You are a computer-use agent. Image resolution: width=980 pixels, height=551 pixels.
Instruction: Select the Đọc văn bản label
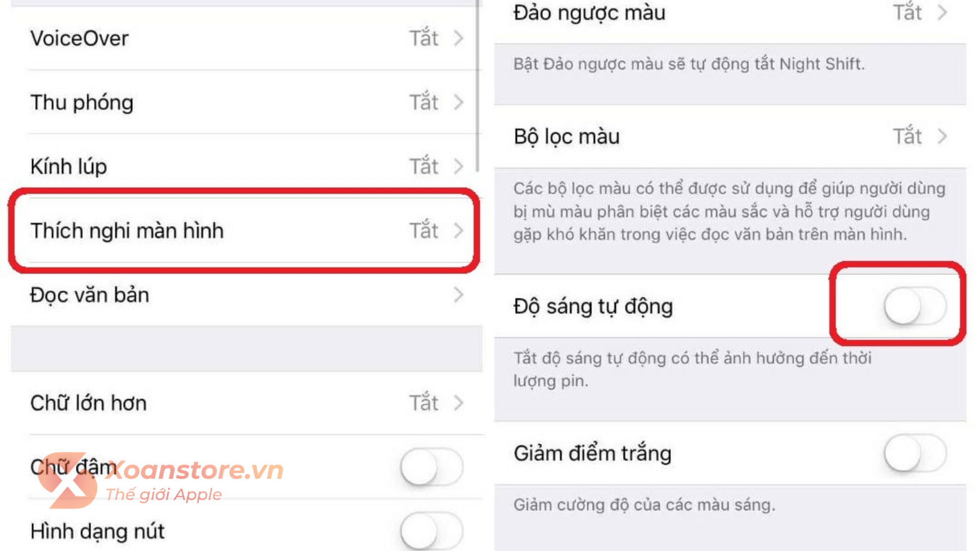click(x=89, y=295)
